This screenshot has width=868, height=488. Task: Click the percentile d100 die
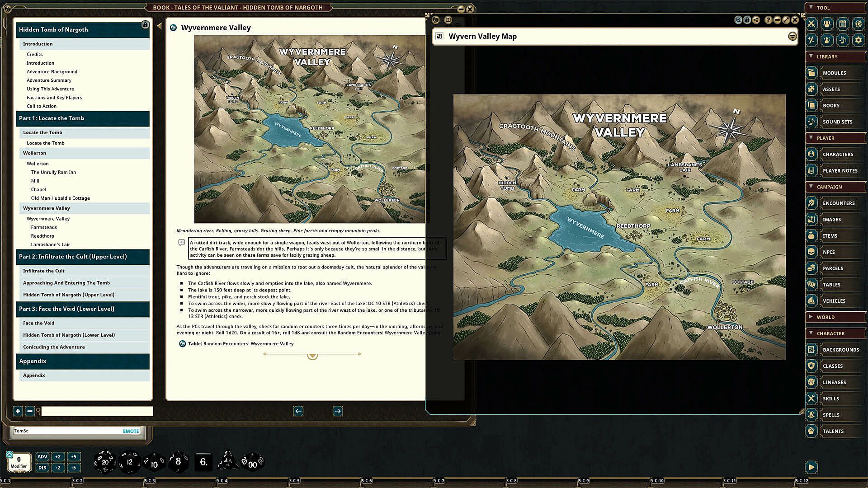click(252, 463)
